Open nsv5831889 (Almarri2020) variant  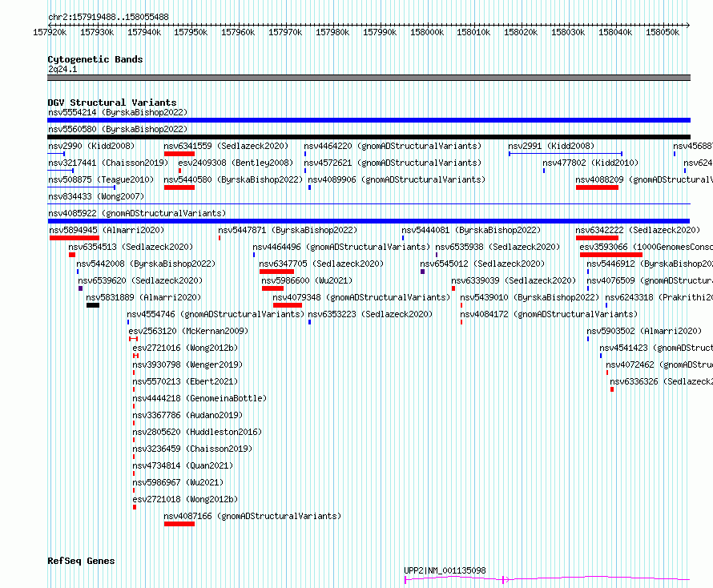(143, 297)
